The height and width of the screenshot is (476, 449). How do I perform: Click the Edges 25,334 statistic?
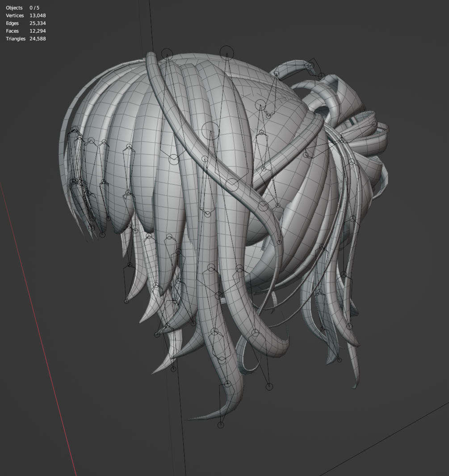26,23
